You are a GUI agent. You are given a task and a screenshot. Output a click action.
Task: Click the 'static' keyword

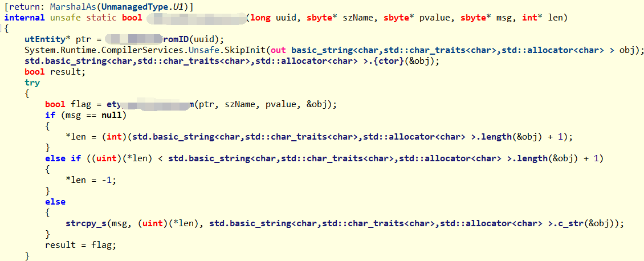101,18
